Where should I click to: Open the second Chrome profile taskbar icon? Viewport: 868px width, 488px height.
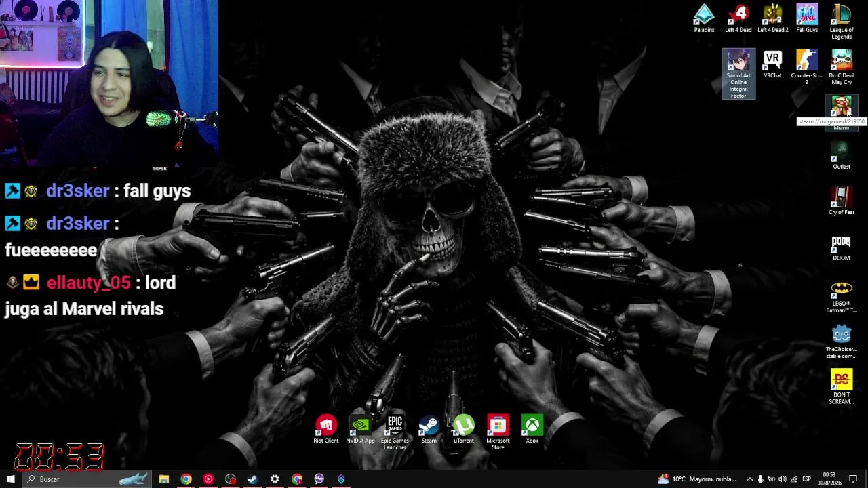[297, 479]
